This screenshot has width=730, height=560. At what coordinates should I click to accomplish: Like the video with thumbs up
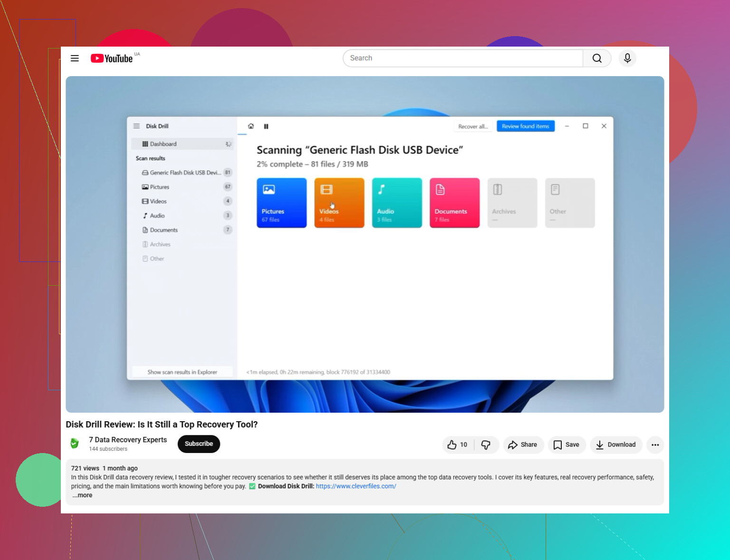coord(458,444)
